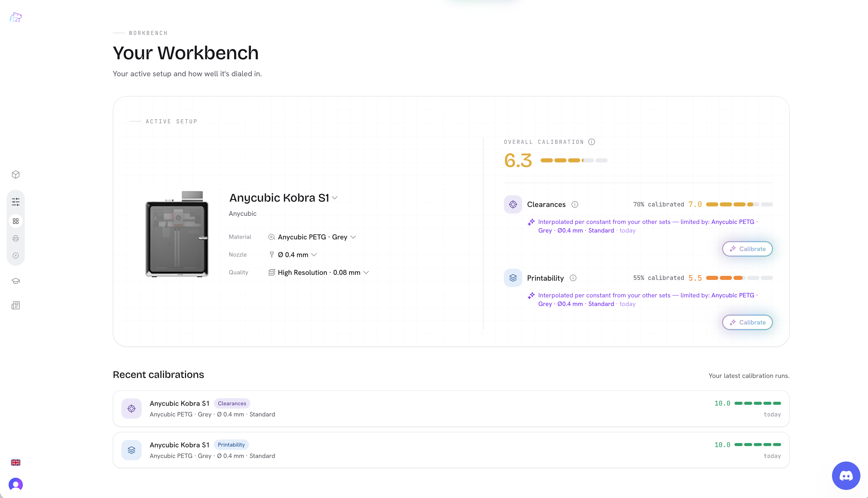Click the 'Anycubic' manufacturer label
868x498 pixels.
point(242,214)
